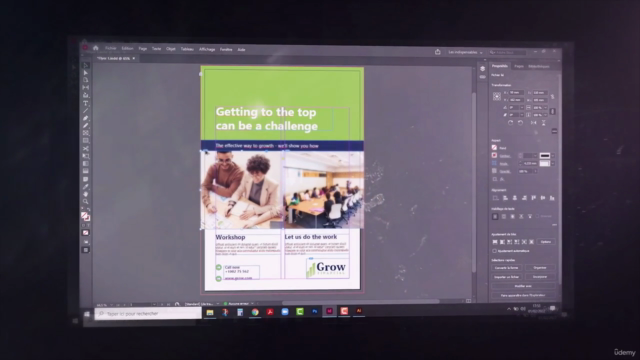Select the Eyedropper tool
Image resolution: width=640 pixels, height=360 pixels.
click(x=86, y=187)
